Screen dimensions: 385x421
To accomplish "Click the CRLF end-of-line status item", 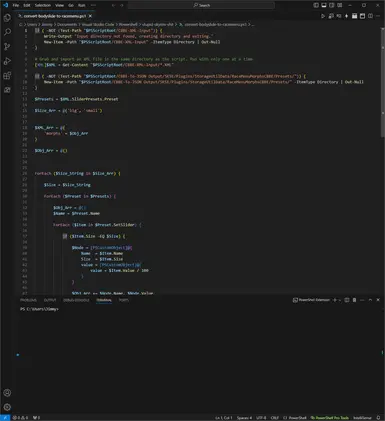I will click(275, 418).
